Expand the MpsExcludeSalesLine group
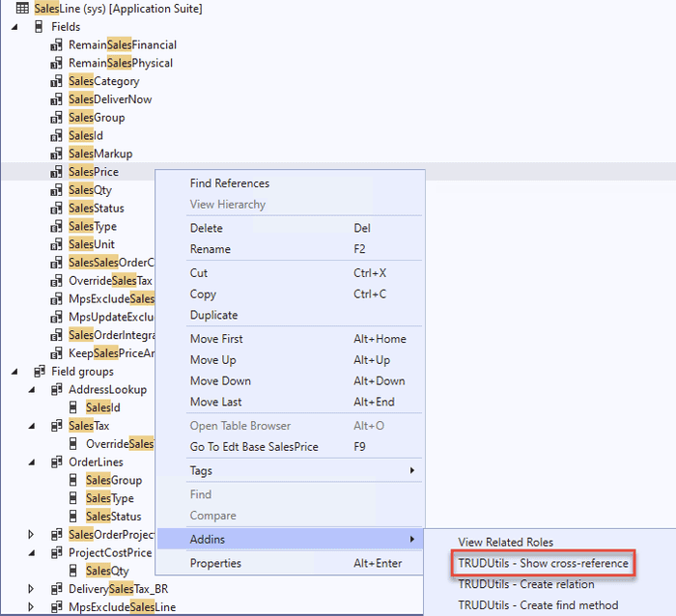 tap(32, 607)
